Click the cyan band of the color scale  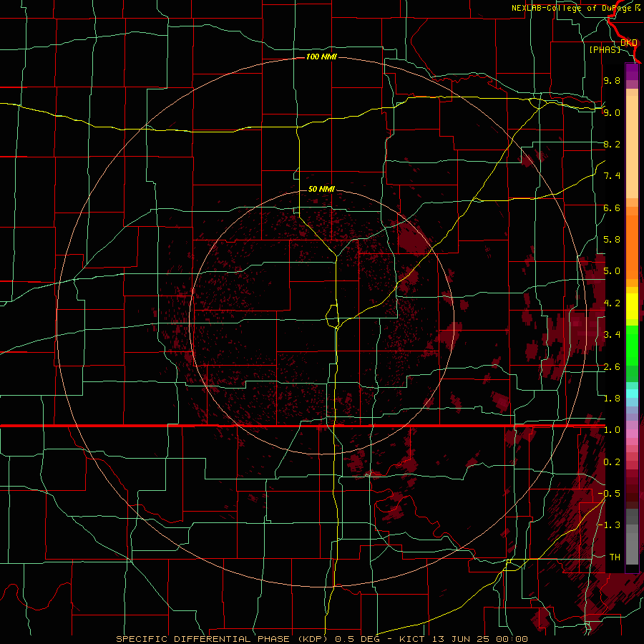point(632,394)
